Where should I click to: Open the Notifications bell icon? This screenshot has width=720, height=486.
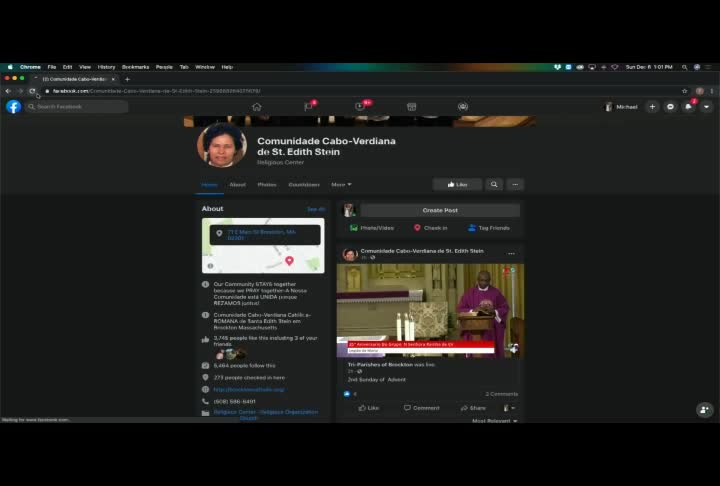click(688, 107)
